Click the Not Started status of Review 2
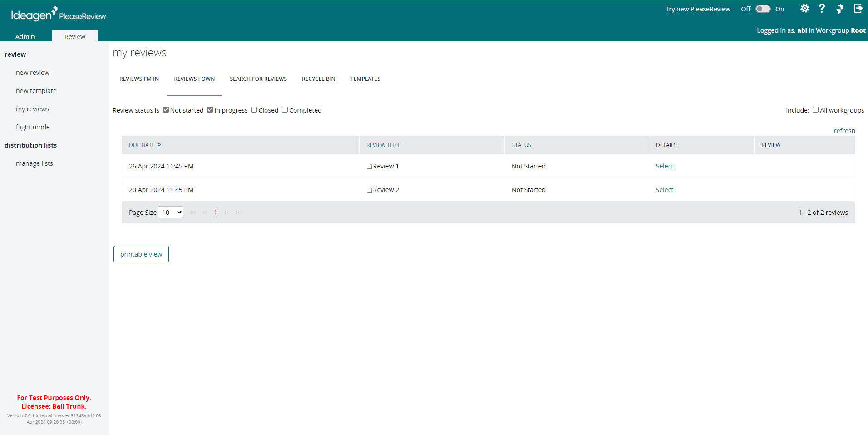This screenshot has height=435, width=868. point(528,190)
